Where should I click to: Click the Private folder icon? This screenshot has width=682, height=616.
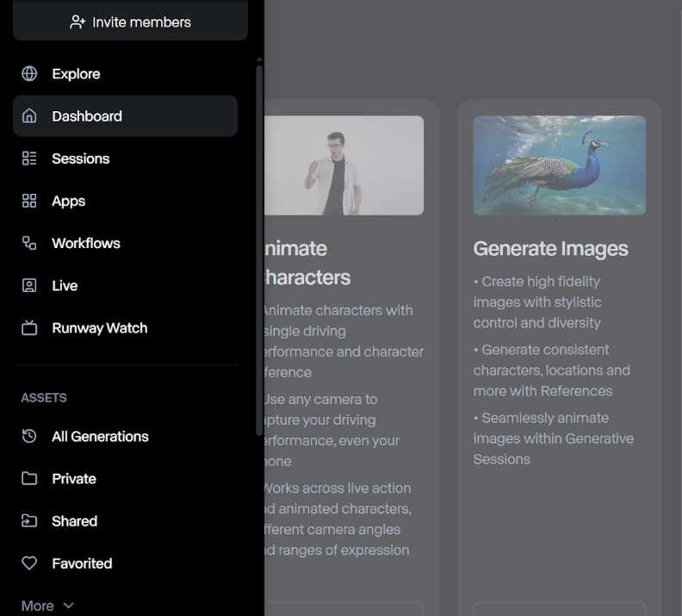click(29, 479)
